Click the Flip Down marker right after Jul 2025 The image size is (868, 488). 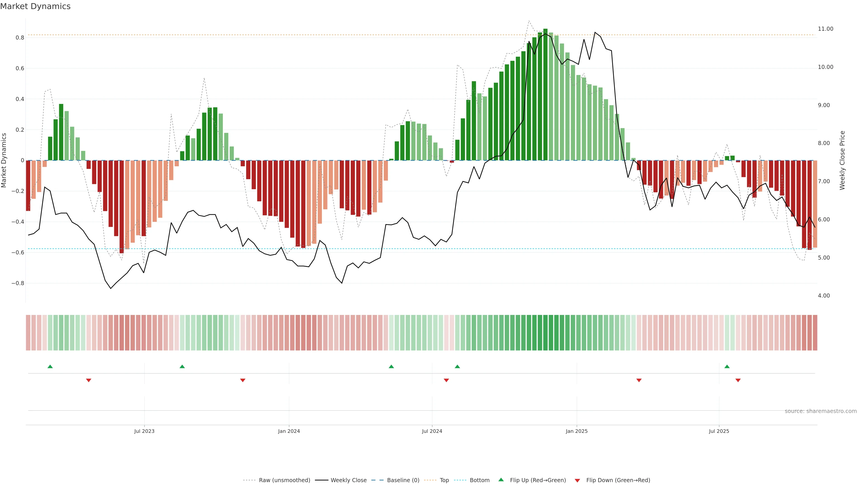[x=738, y=380]
